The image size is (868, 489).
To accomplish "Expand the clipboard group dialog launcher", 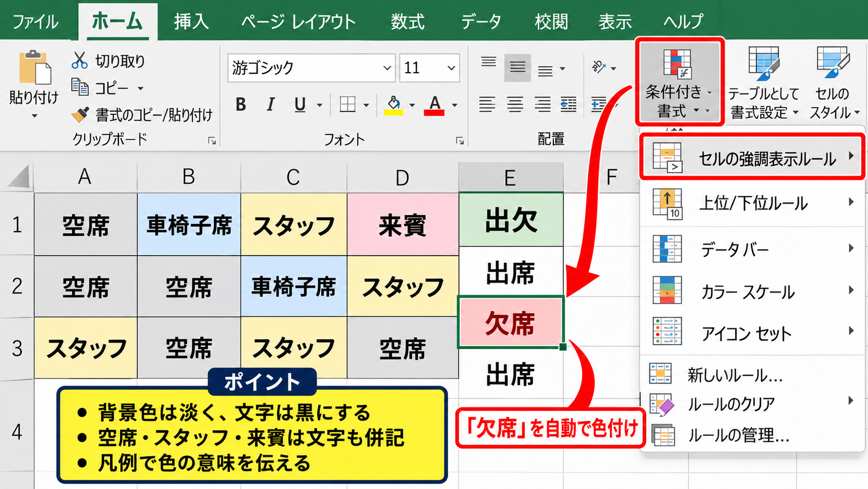I will [212, 141].
